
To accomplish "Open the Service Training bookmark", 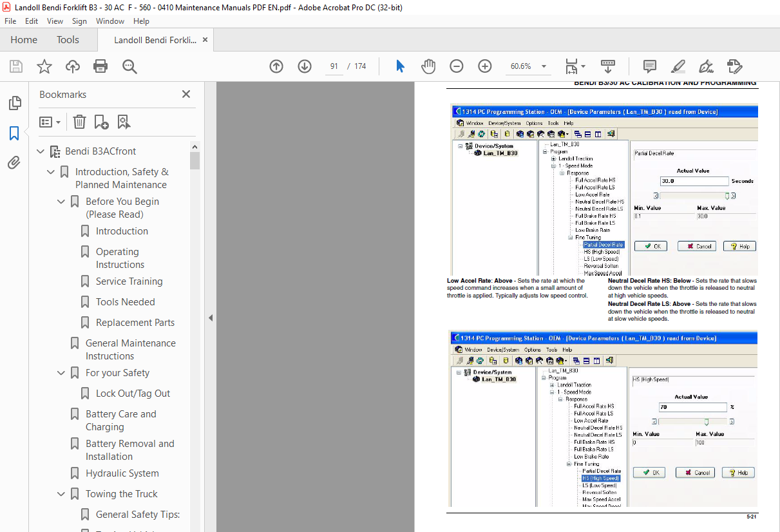I will point(129,281).
